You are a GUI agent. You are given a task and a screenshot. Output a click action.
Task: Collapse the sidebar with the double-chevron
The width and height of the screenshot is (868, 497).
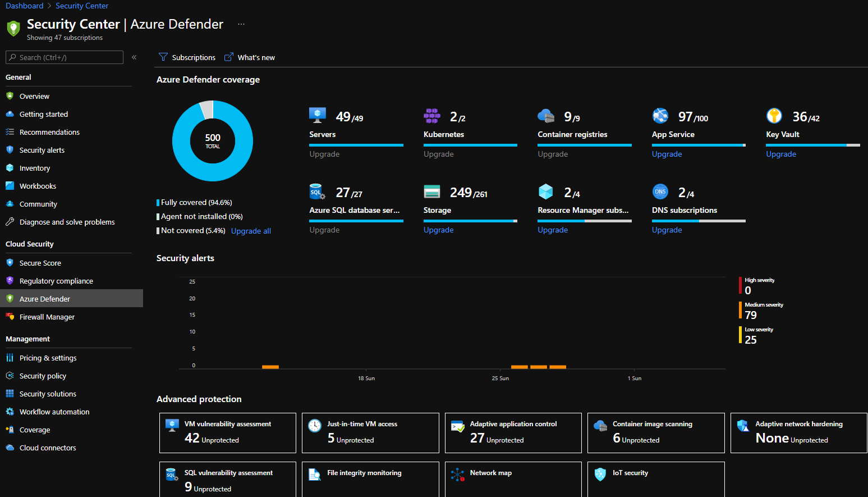pyautogui.click(x=134, y=57)
